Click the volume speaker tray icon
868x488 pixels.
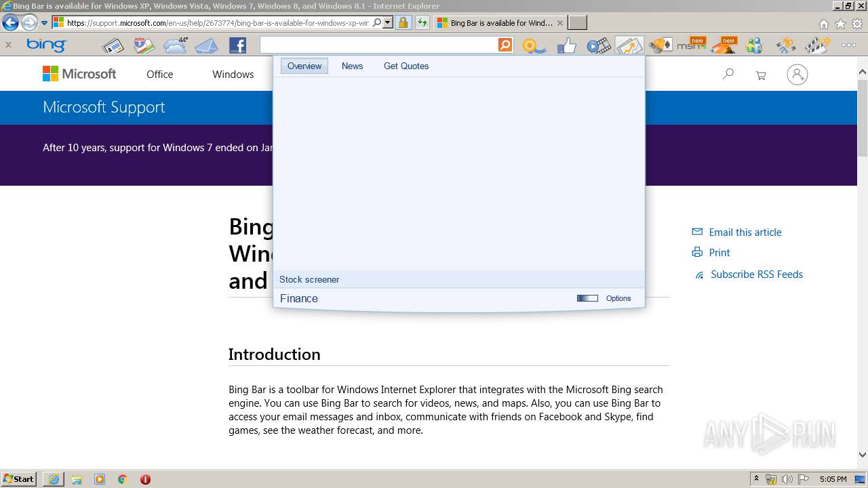[x=787, y=479]
